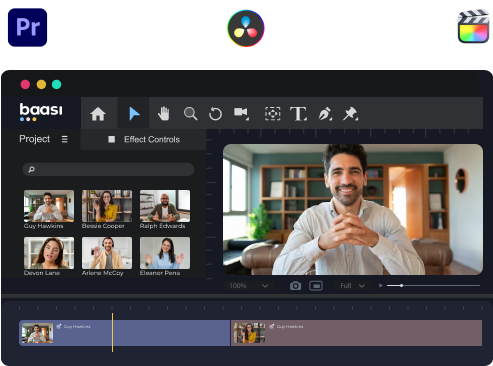
Task: Select the Eleanor Pena clip thumbnail
Action: pos(165,253)
